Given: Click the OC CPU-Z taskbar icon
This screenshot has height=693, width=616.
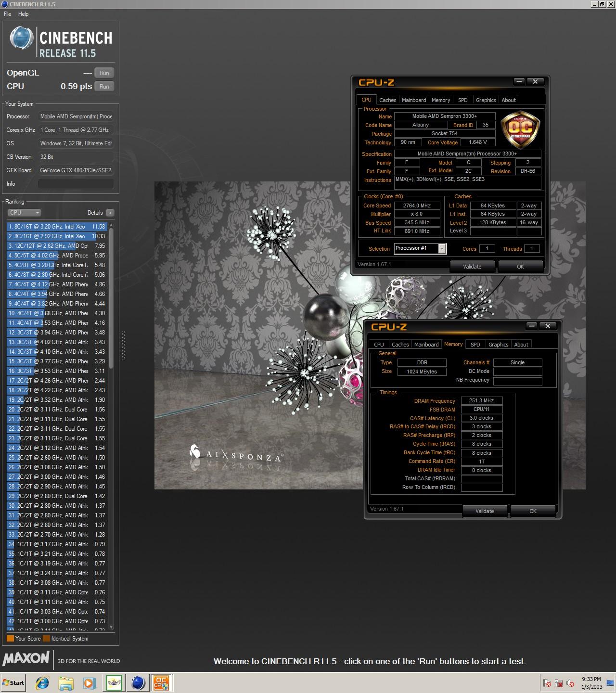Looking at the screenshot, I should point(161,682).
